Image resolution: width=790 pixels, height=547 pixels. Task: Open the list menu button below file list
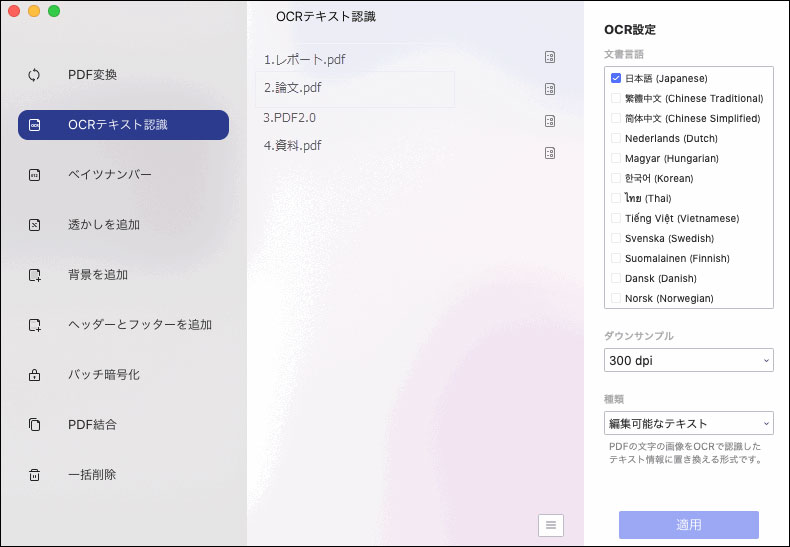coord(551,525)
